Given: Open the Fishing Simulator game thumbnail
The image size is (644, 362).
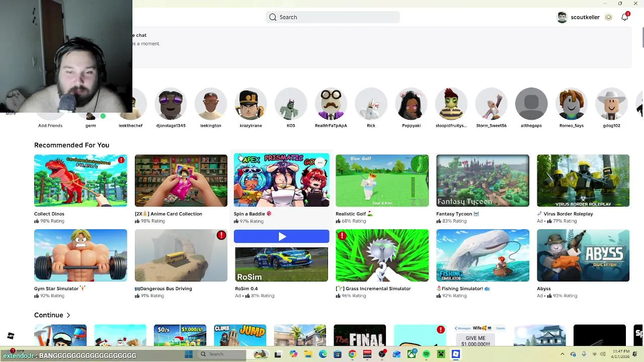Looking at the screenshot, I should coord(482,255).
